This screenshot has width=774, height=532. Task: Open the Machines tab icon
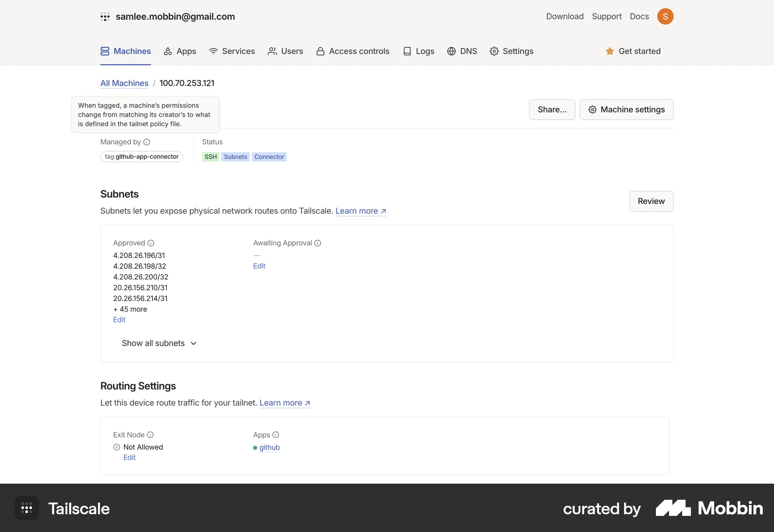(x=105, y=51)
